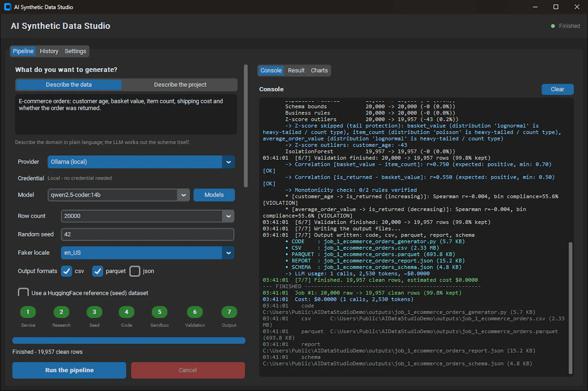Click console line 'job_1_ecommerce_orders_generator.py (5.7 KB)' under CODE

coord(394,242)
